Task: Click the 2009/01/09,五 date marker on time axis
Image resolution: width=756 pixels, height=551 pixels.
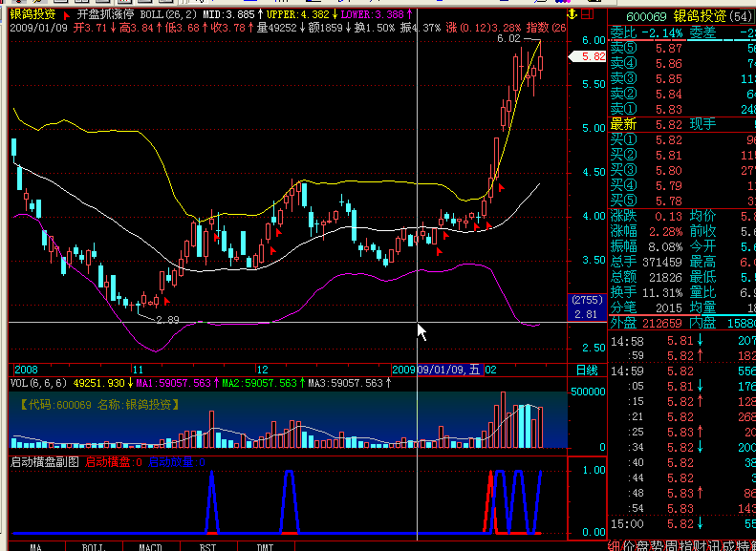Action: pyautogui.click(x=450, y=370)
